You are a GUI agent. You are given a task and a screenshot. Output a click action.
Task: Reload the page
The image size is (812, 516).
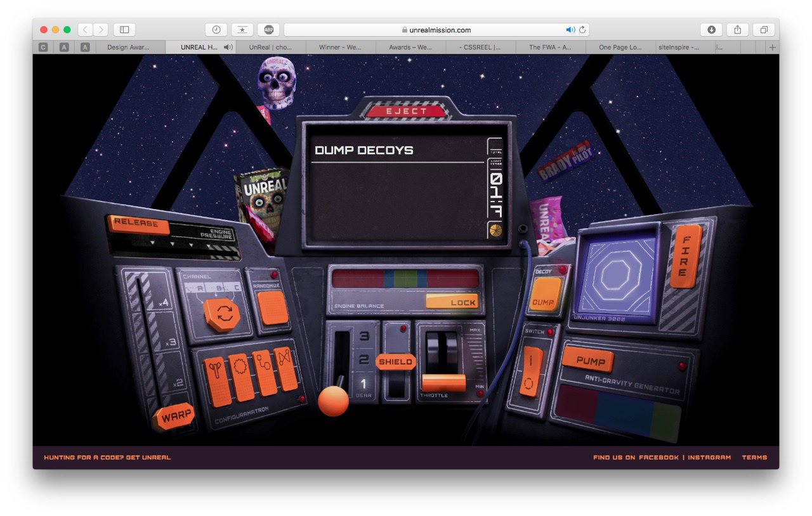(582, 29)
